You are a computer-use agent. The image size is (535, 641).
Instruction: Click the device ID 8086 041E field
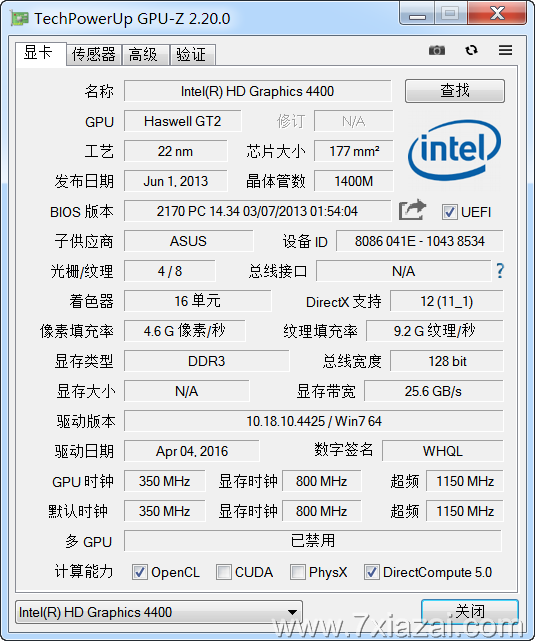[x=420, y=241]
